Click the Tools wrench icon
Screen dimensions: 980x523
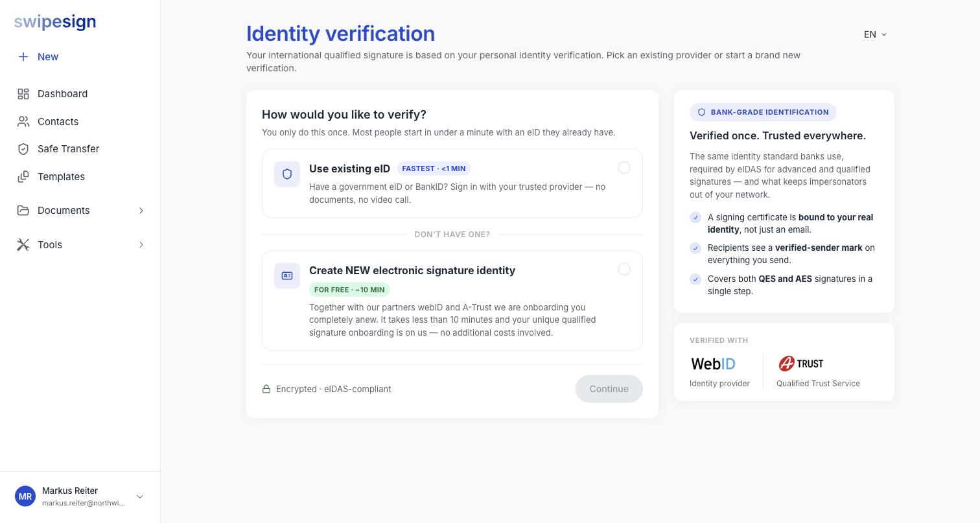pyautogui.click(x=23, y=245)
